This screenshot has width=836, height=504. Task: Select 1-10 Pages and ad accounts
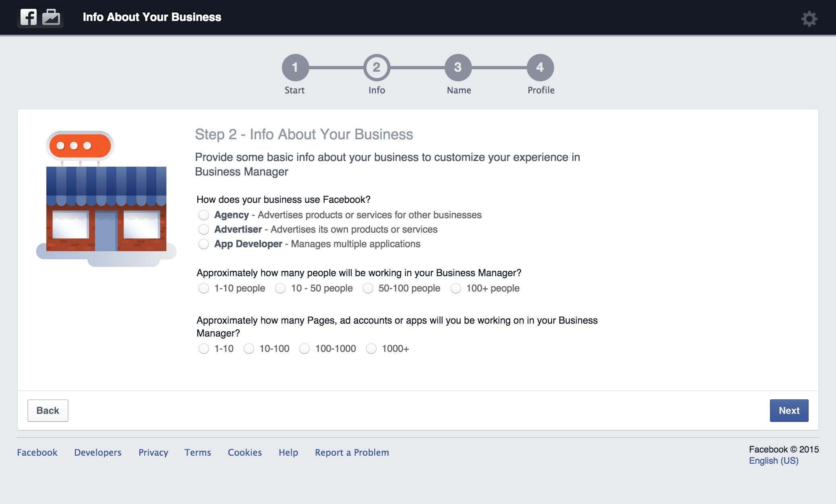tap(204, 349)
